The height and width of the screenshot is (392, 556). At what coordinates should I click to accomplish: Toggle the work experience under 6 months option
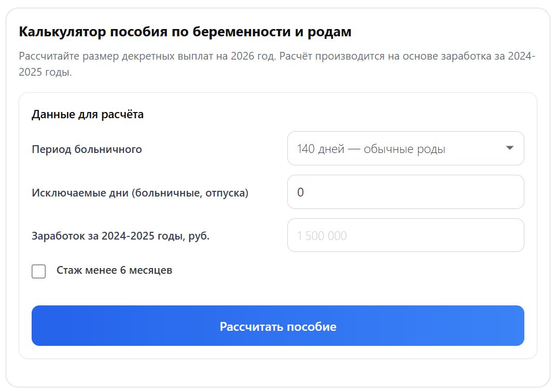click(39, 270)
